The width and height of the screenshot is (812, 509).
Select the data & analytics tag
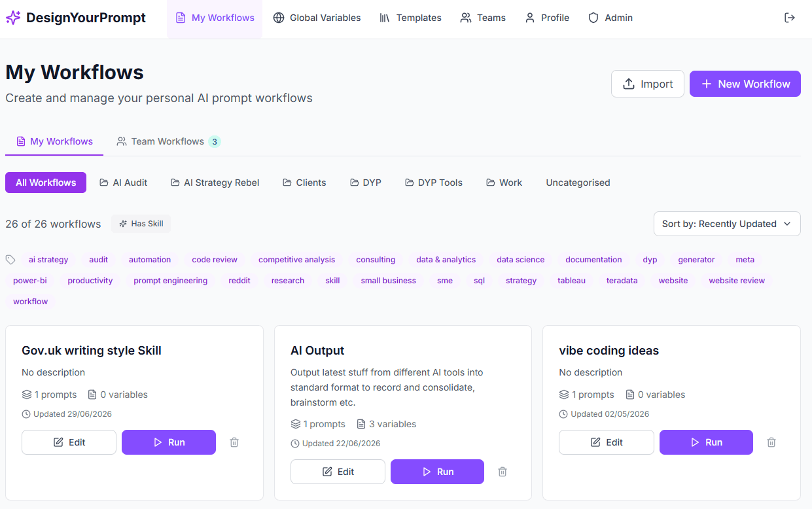point(446,260)
